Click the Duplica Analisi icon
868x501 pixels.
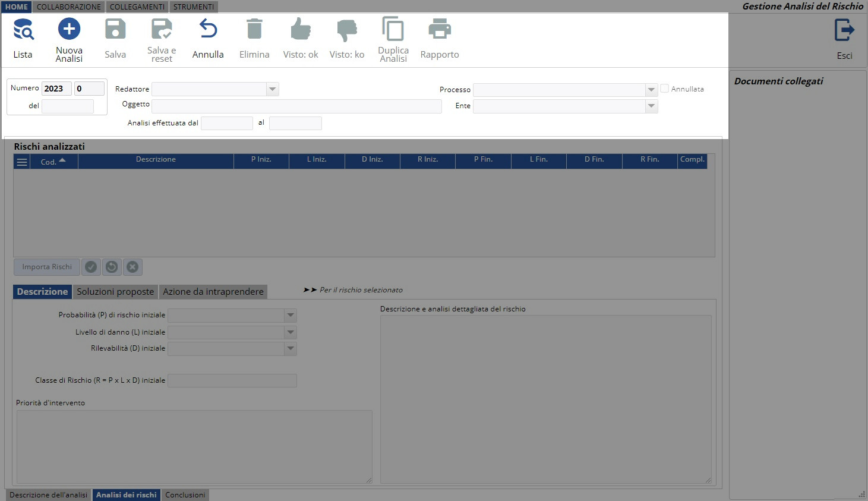click(x=393, y=30)
